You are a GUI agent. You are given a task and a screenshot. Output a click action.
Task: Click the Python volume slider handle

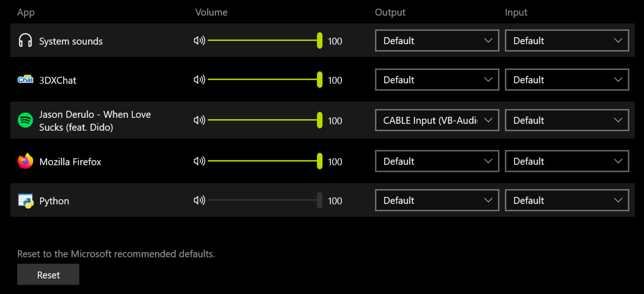click(x=320, y=200)
